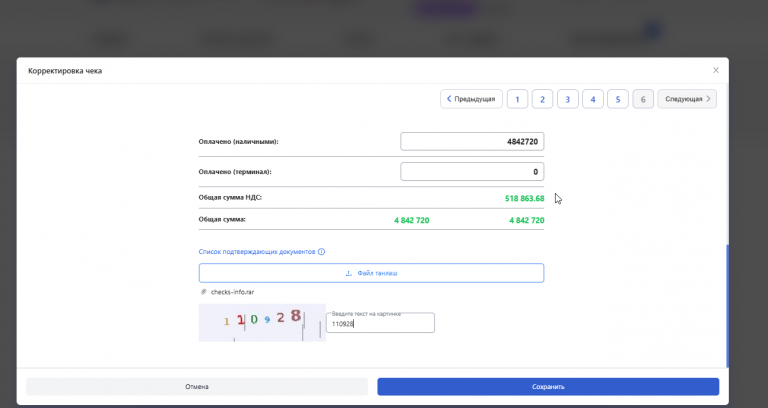Click the upload icon in Файл танлаш

(349, 273)
